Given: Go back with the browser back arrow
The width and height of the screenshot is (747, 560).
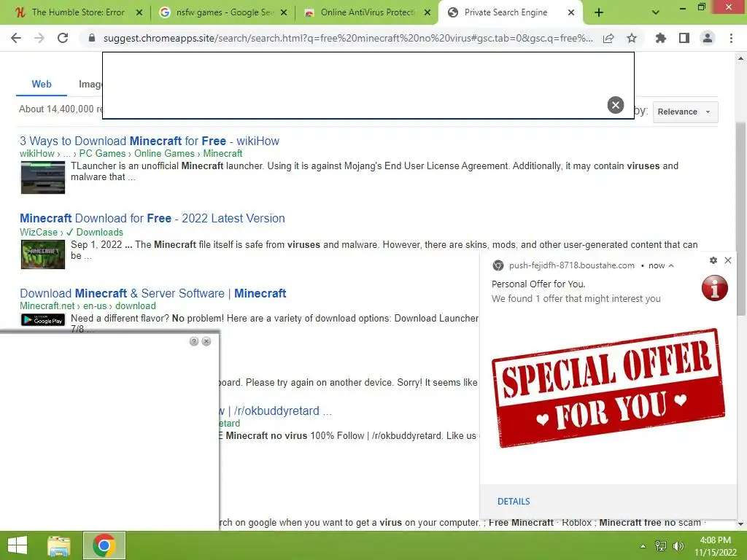Looking at the screenshot, I should click(16, 38).
